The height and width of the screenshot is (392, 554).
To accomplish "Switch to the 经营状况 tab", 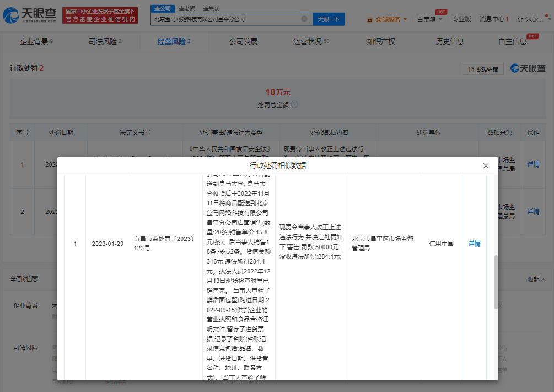I will click(311, 41).
